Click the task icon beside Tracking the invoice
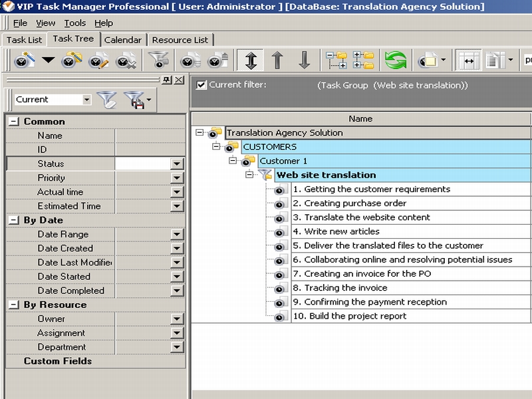532x399 pixels. coord(280,288)
